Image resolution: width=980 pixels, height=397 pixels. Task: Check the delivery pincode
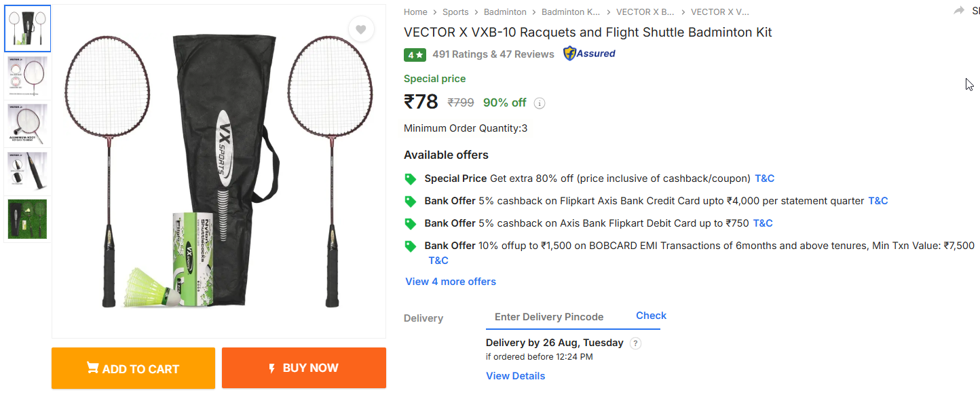click(651, 316)
